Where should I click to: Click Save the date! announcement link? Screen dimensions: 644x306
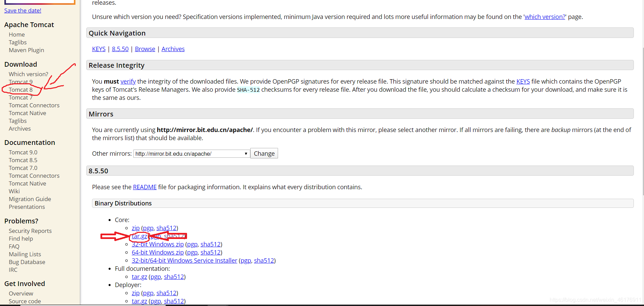(22, 10)
